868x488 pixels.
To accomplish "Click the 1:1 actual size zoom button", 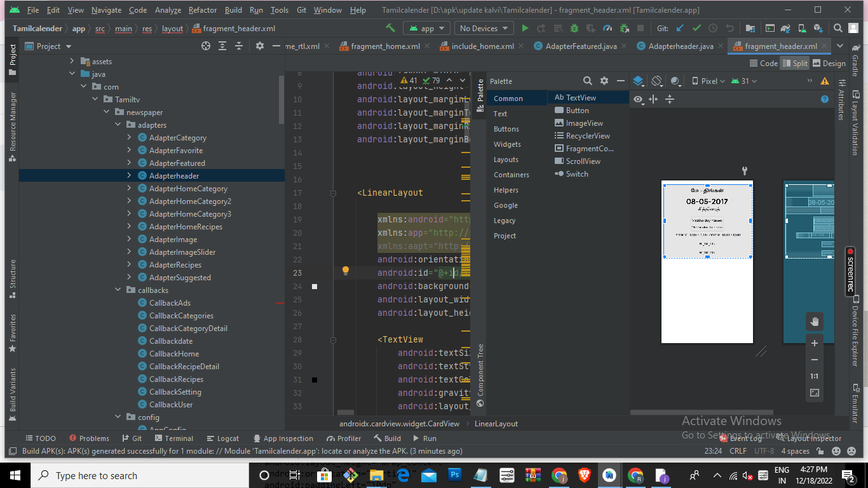I will tap(815, 376).
